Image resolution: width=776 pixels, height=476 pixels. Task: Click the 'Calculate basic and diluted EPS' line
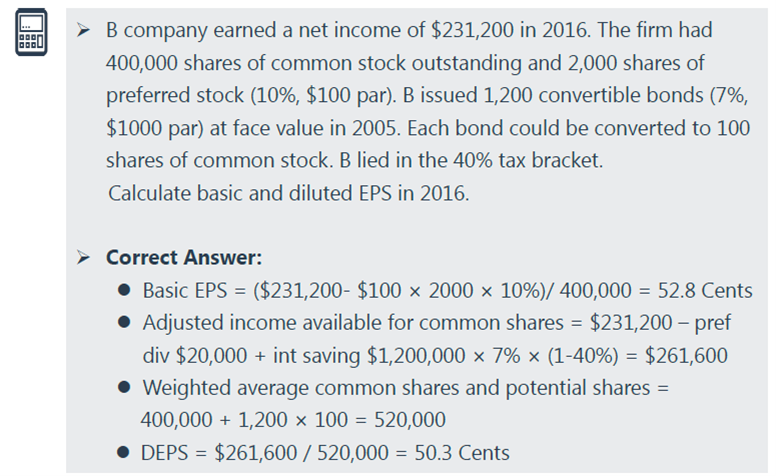[x=288, y=193]
